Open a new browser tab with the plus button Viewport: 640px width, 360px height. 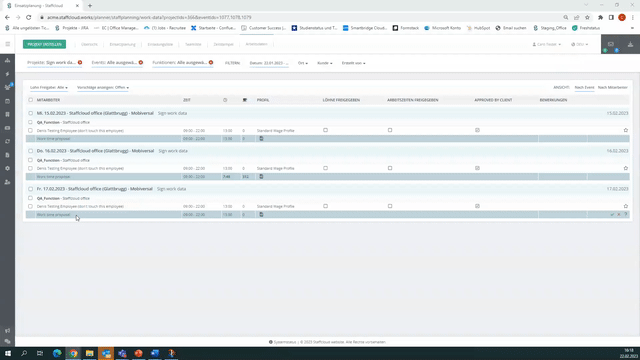(90, 6)
